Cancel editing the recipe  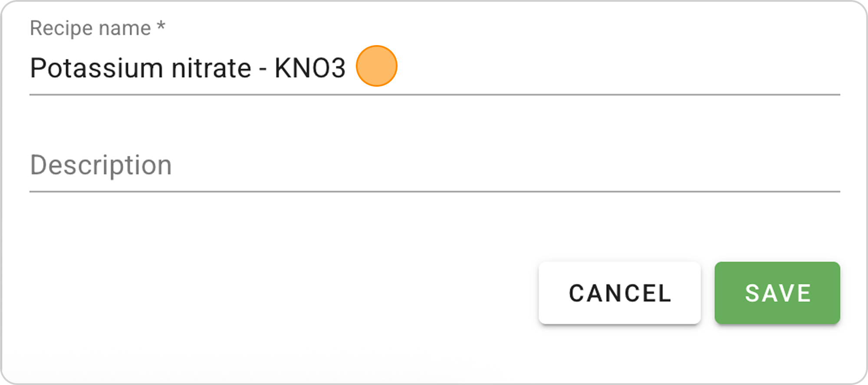(x=619, y=293)
